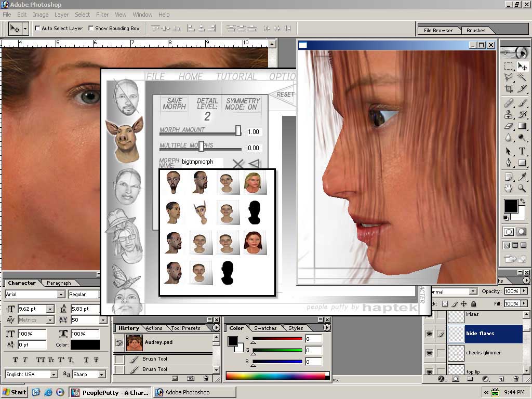This screenshot has width=532, height=399.
Task: Select the Dodge tool
Action: [x=522, y=137]
